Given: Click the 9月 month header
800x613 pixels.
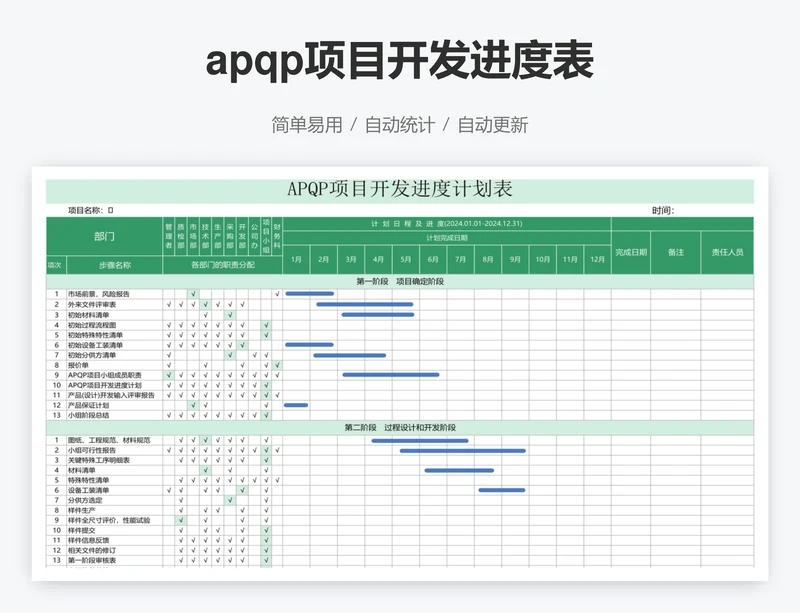Looking at the screenshot, I should click(x=515, y=259).
